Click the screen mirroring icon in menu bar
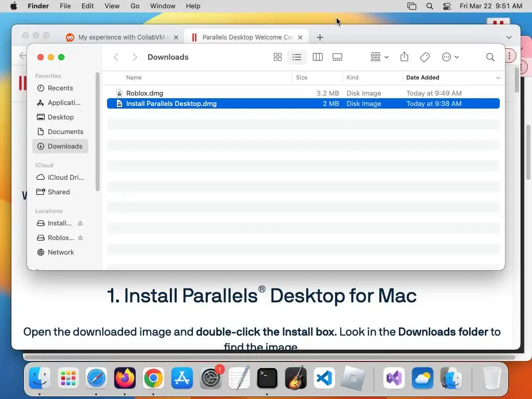The width and height of the screenshot is (532, 399). point(411,6)
